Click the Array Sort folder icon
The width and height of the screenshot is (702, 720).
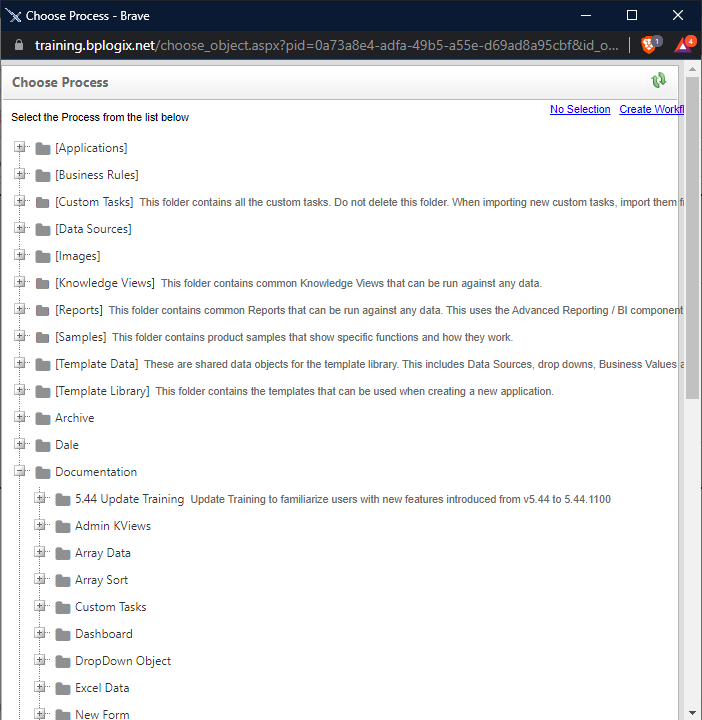[x=63, y=580]
